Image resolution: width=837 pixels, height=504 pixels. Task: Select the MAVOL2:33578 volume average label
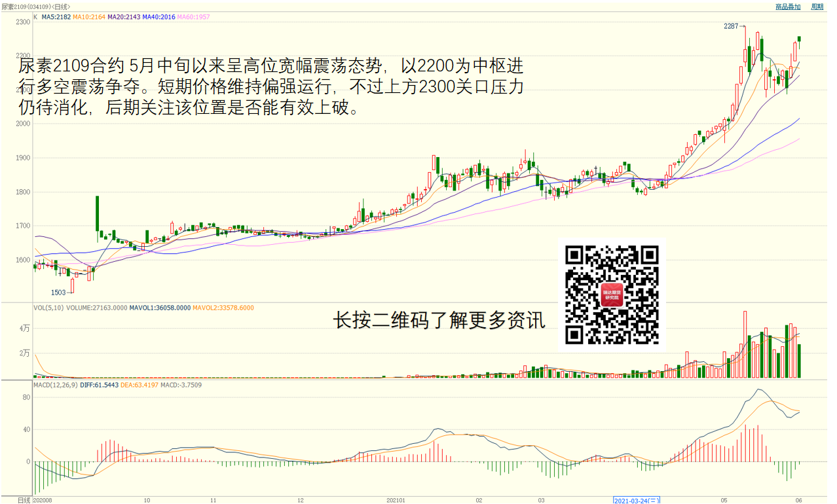click(223, 308)
